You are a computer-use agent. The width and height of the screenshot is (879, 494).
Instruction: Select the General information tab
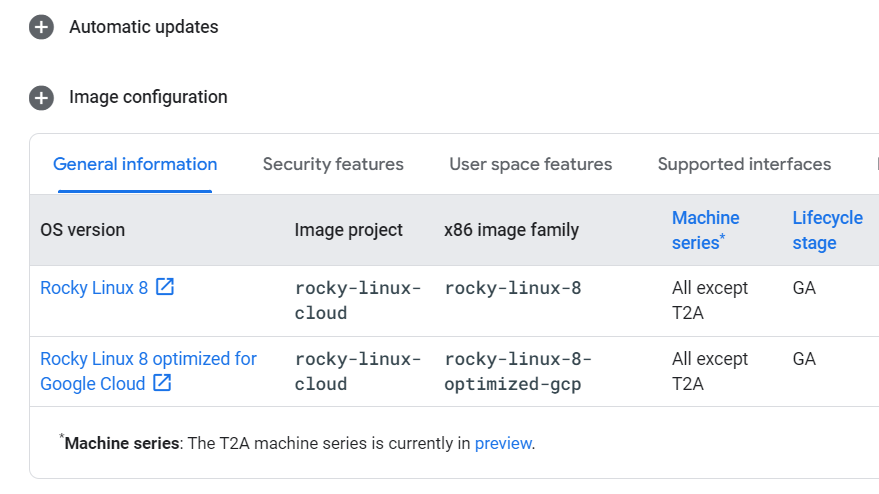pos(135,164)
